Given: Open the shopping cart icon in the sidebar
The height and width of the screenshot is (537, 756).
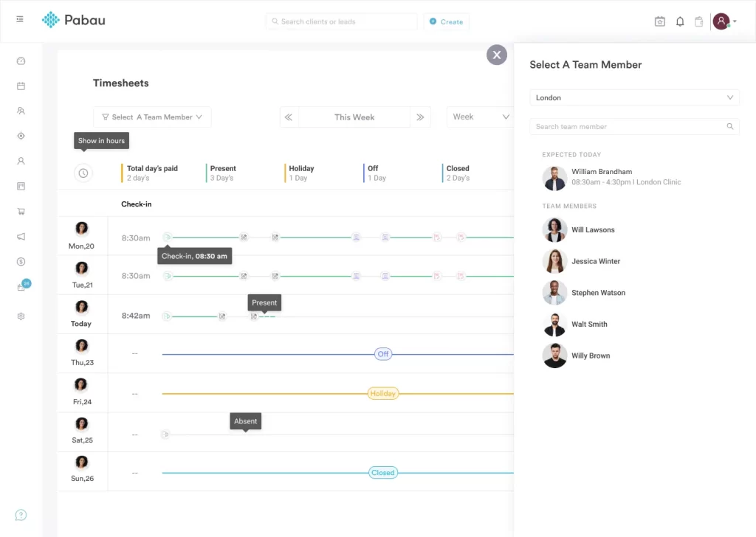Looking at the screenshot, I should [21, 211].
